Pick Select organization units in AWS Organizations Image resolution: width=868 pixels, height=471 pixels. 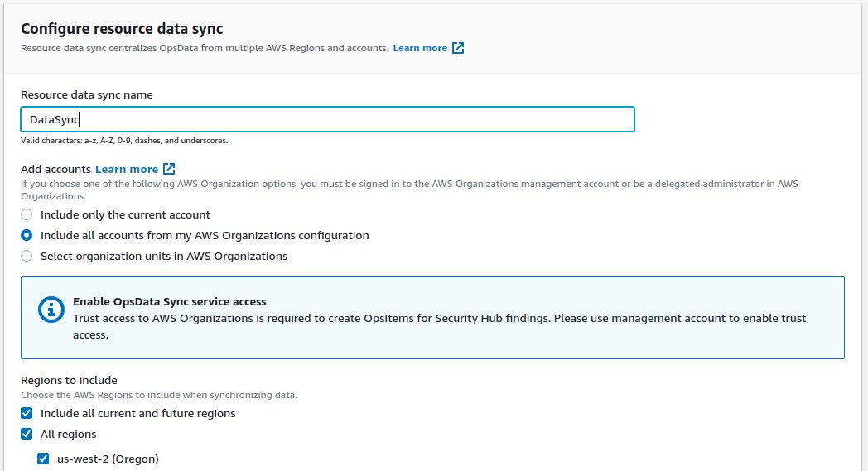coord(27,256)
